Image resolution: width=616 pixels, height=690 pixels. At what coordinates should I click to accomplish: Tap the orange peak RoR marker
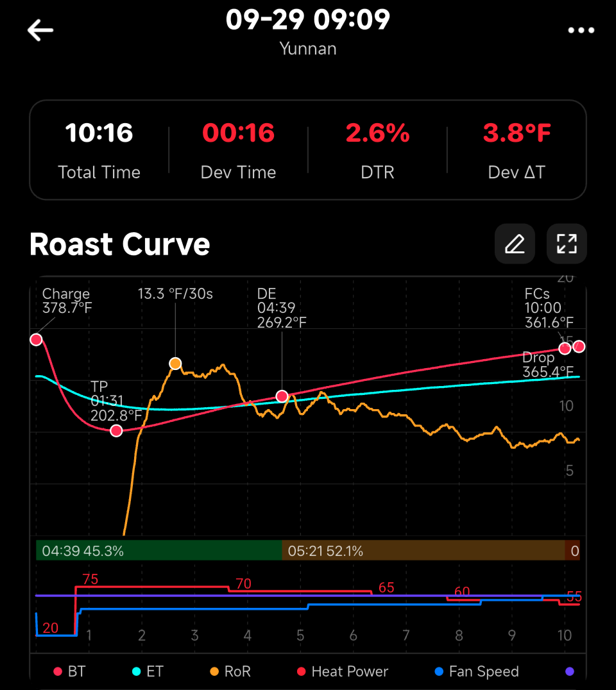tap(175, 364)
